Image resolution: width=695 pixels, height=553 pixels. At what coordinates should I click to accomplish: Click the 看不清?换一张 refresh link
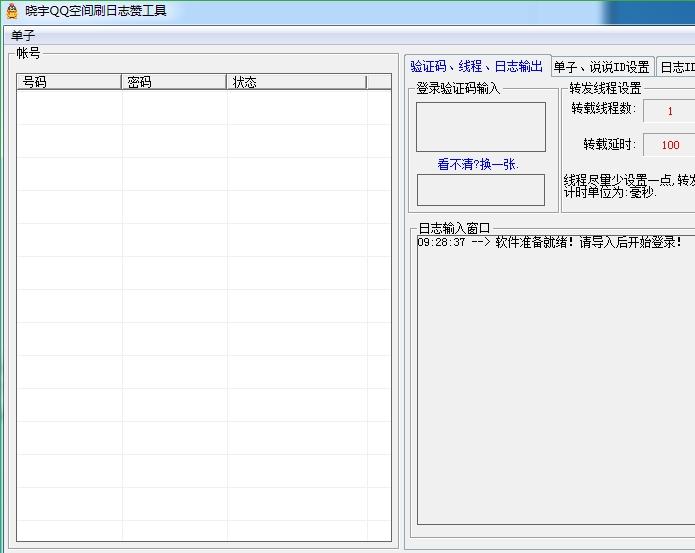tap(478, 164)
